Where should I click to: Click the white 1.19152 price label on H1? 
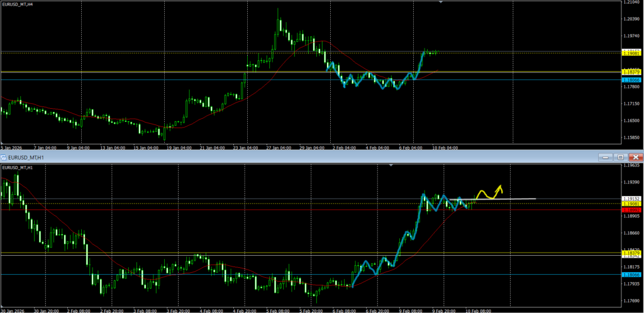[631, 199]
